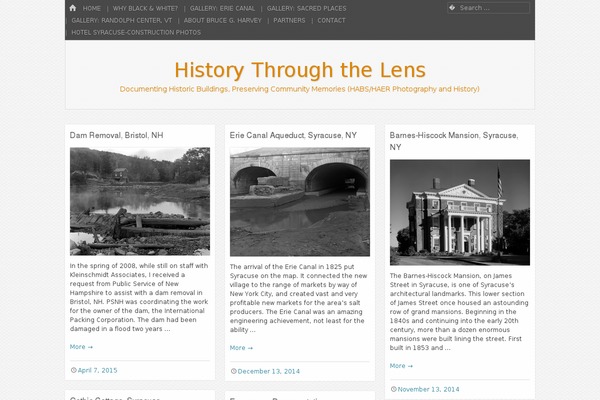Open About Bruce G. Harvey page

point(223,21)
